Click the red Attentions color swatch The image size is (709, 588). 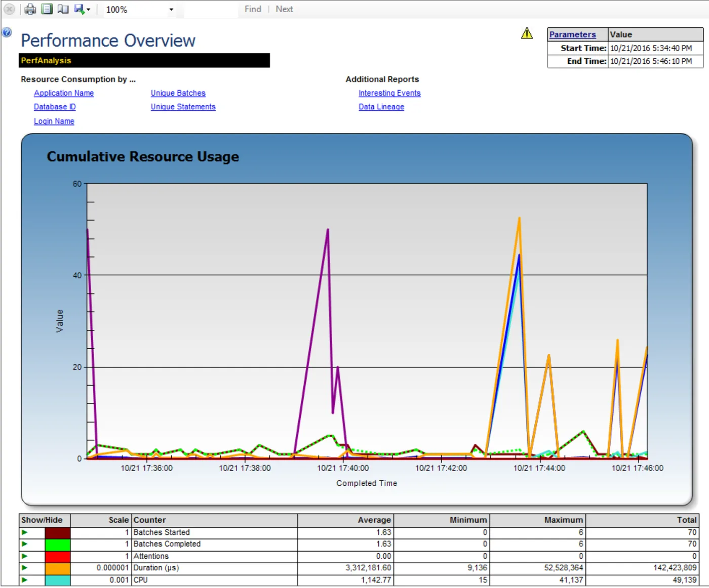pyautogui.click(x=57, y=557)
